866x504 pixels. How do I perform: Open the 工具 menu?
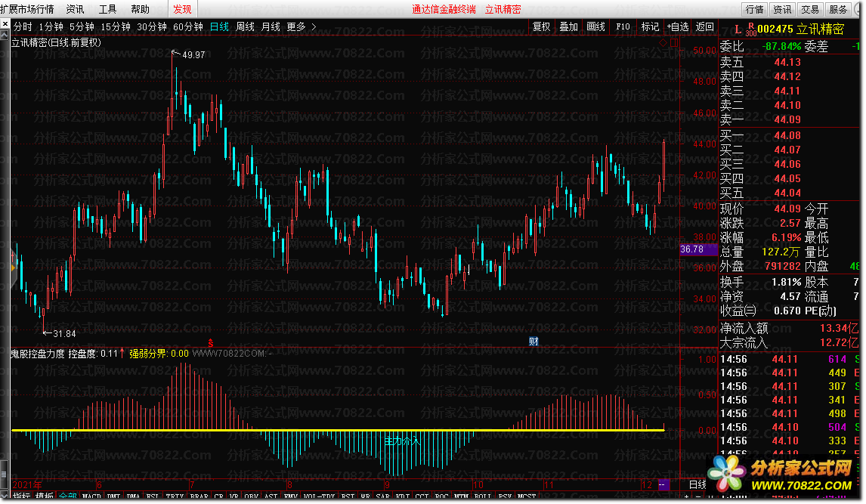tap(108, 9)
